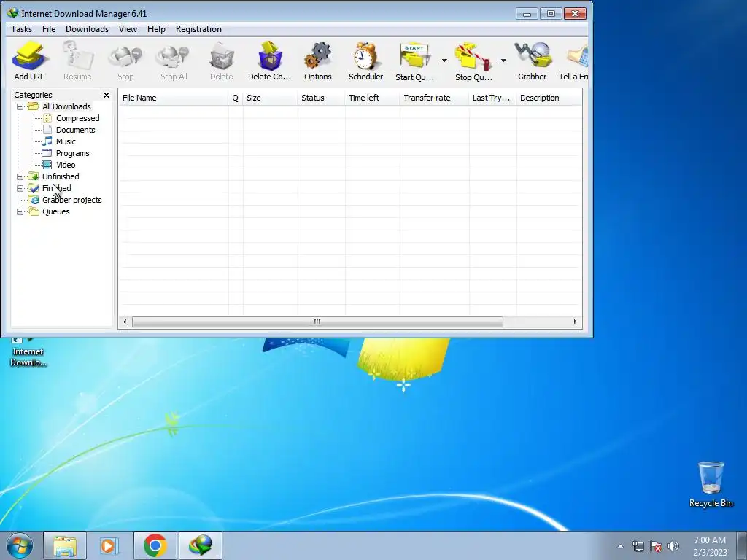Show hidden tray icons arrow
This screenshot has width=747, height=560.
pyautogui.click(x=620, y=546)
